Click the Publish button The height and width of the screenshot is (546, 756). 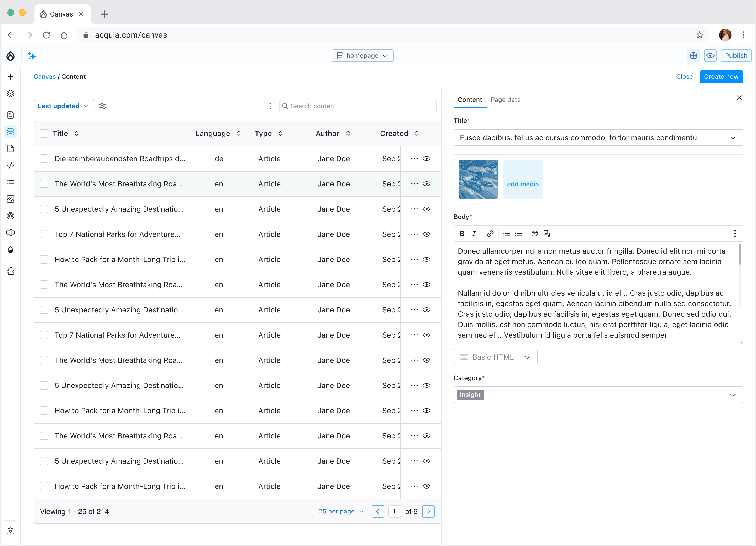[x=736, y=56]
